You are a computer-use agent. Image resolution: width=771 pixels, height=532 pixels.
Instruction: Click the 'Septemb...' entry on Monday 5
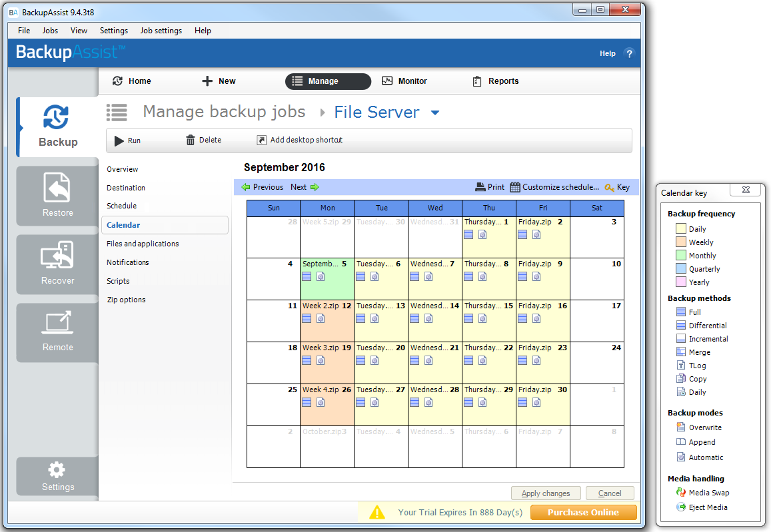(321, 264)
